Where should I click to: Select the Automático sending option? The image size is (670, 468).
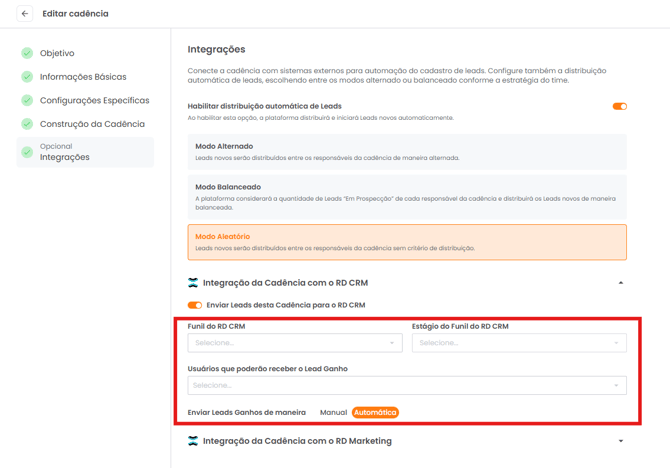coord(375,412)
